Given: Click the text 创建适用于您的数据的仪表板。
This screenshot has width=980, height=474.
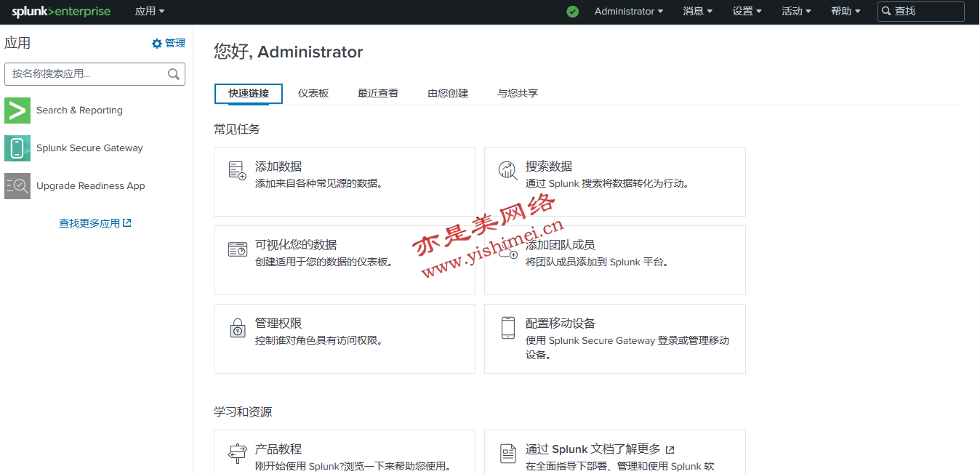Looking at the screenshot, I should (x=324, y=262).
